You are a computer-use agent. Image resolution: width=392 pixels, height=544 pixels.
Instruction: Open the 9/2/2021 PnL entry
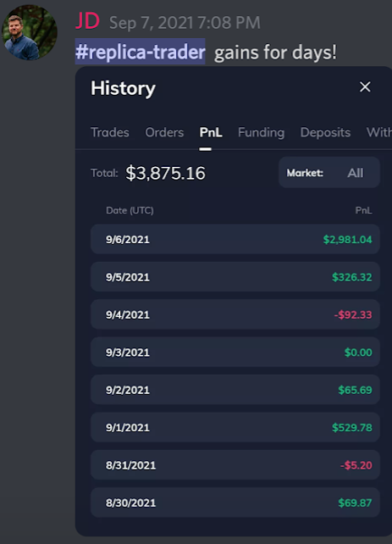pyautogui.click(x=235, y=390)
